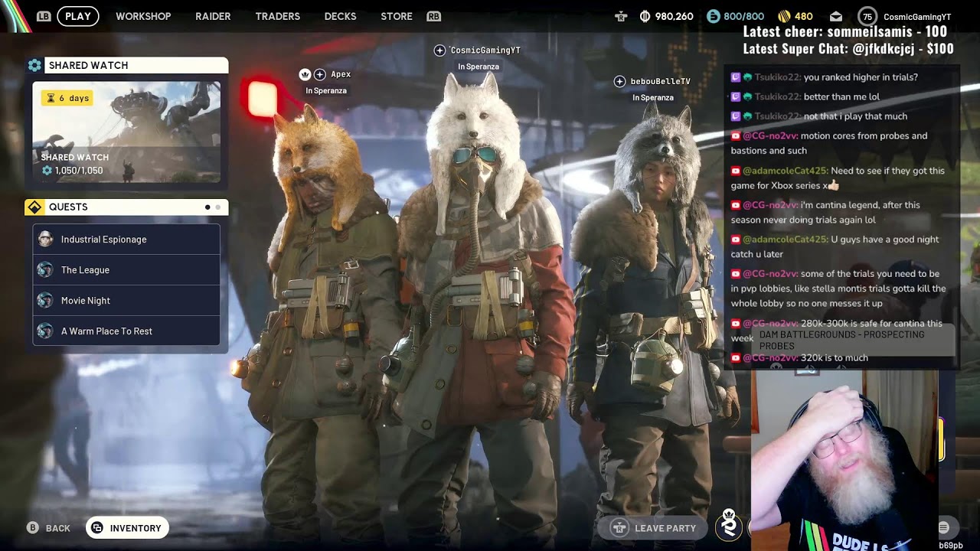Screen dimensions: 980x551
Task: Click the Movie Night quest giver portrait
Action: point(45,300)
